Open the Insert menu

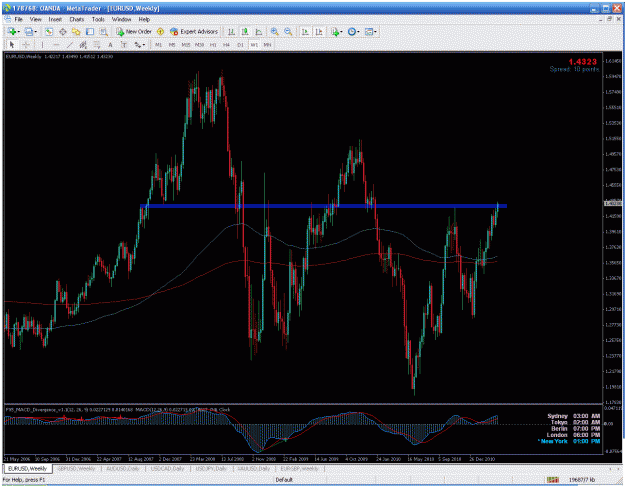tap(55, 19)
